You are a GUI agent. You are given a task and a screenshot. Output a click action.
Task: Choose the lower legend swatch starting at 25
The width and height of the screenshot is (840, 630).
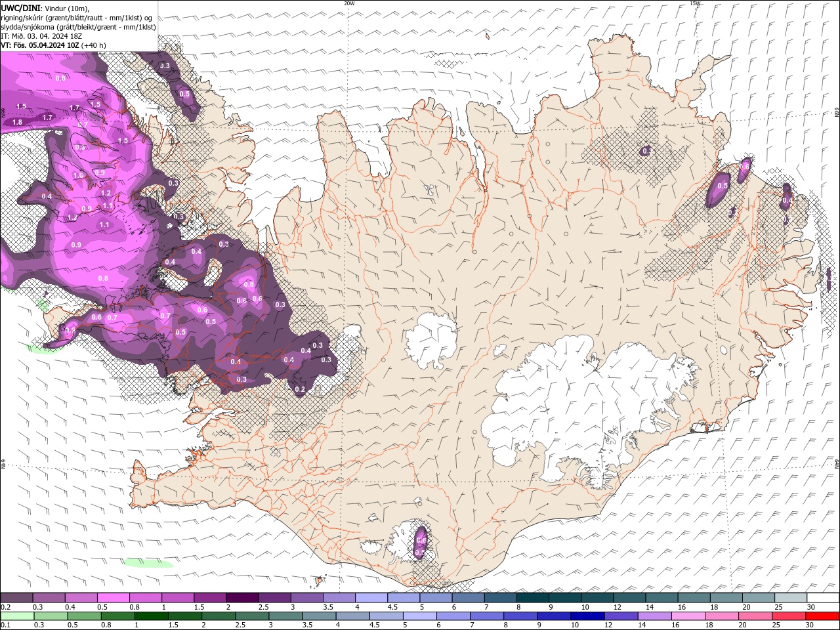click(x=788, y=616)
